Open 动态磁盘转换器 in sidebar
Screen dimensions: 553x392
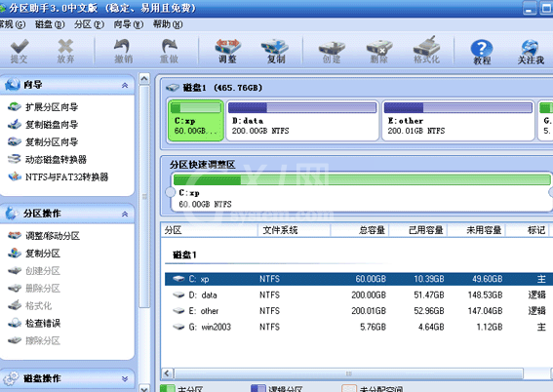tap(56, 159)
